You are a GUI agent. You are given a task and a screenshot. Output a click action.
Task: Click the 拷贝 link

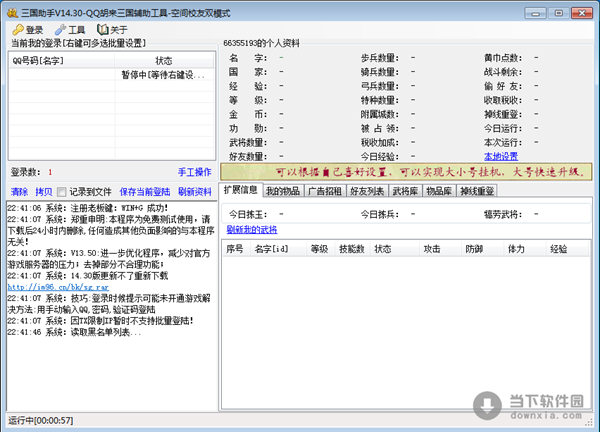click(44, 192)
